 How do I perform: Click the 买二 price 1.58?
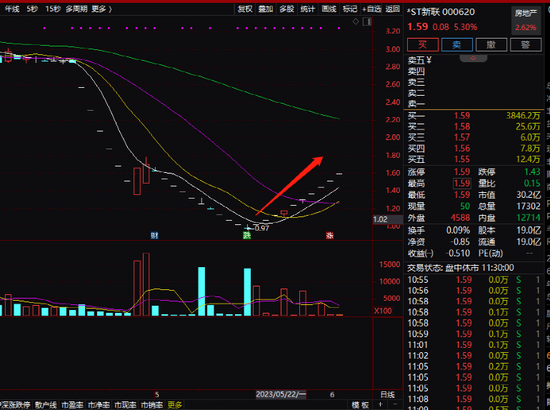[462, 127]
